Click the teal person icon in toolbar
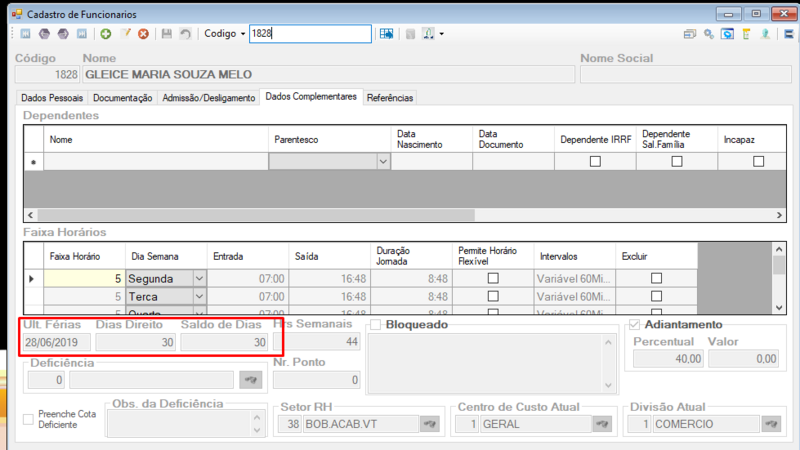This screenshot has height=450, width=800. 765,34
